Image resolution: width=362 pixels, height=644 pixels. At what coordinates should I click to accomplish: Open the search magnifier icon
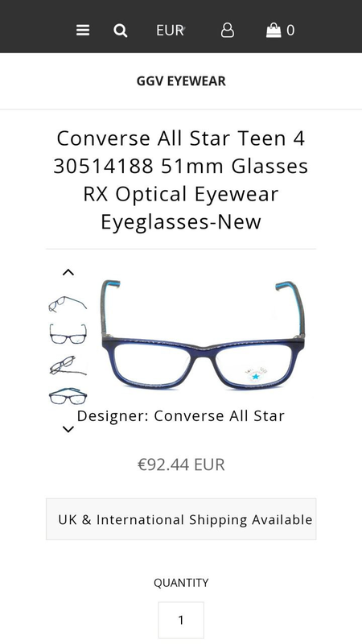pyautogui.click(x=120, y=31)
